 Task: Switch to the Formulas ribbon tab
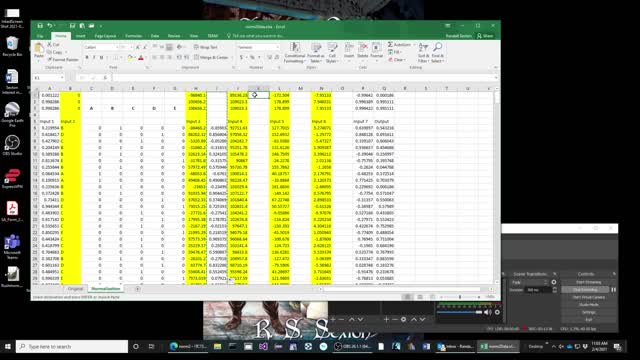tap(133, 36)
